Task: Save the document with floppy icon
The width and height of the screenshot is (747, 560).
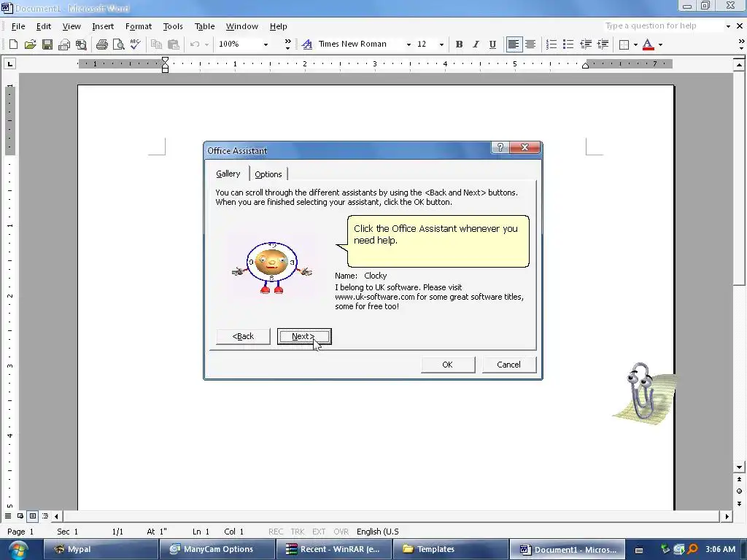Action: [47, 44]
